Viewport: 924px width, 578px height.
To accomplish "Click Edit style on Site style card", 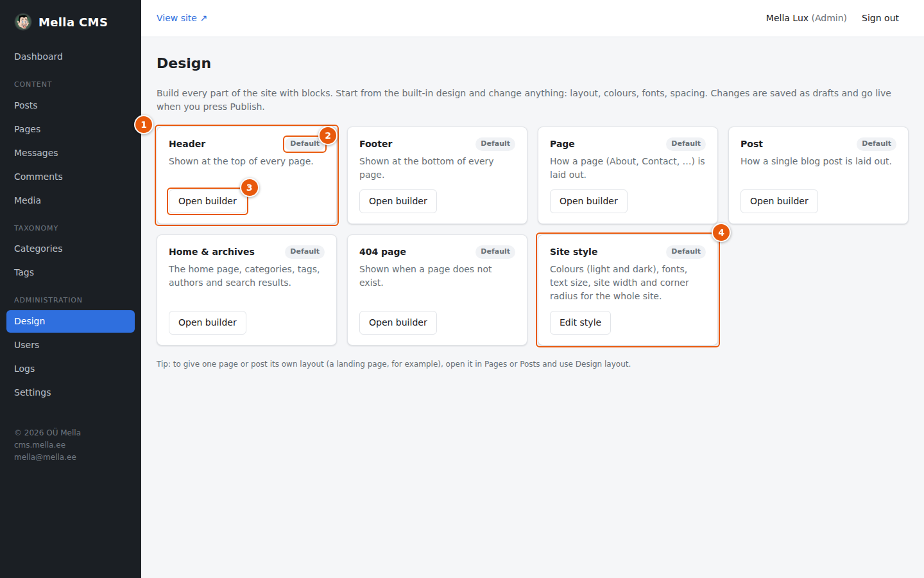I will point(580,322).
